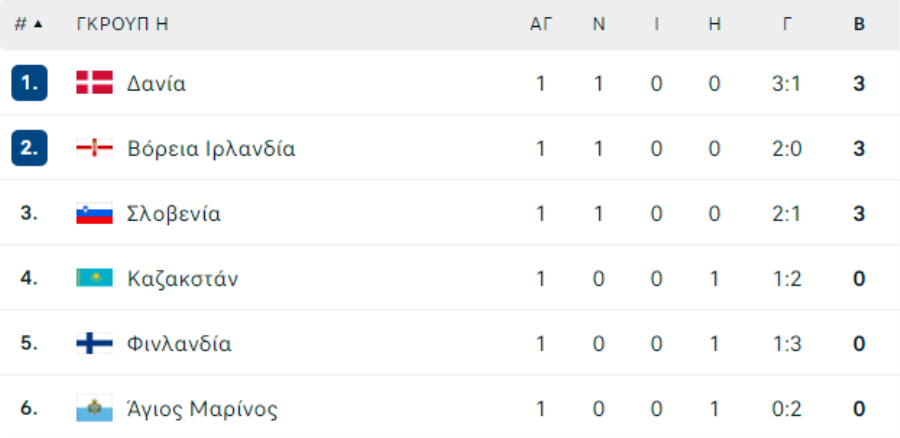Sort table by the # column arrow

(38, 24)
